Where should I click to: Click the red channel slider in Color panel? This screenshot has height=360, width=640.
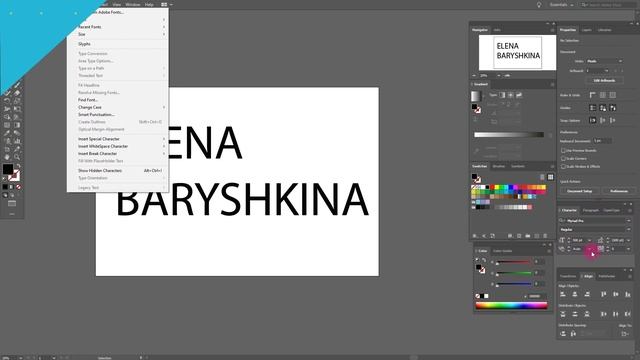tap(513, 262)
